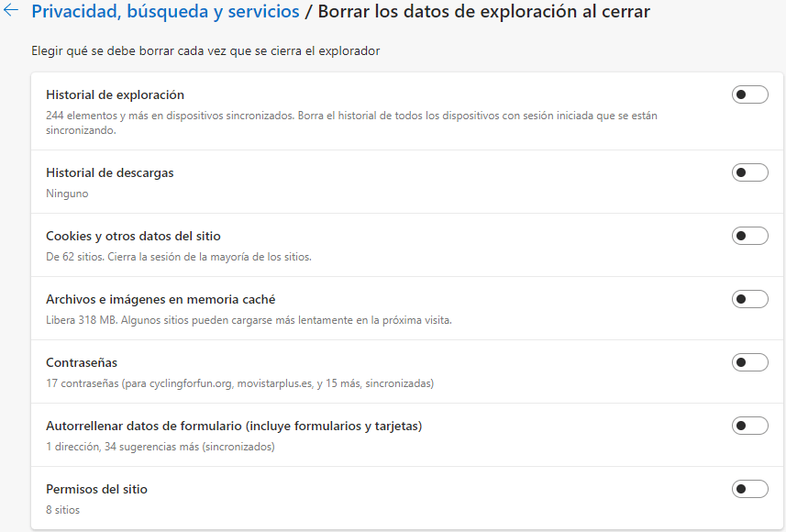Enable Permisos del sitio switch
This screenshot has width=786, height=532.
pyautogui.click(x=749, y=489)
